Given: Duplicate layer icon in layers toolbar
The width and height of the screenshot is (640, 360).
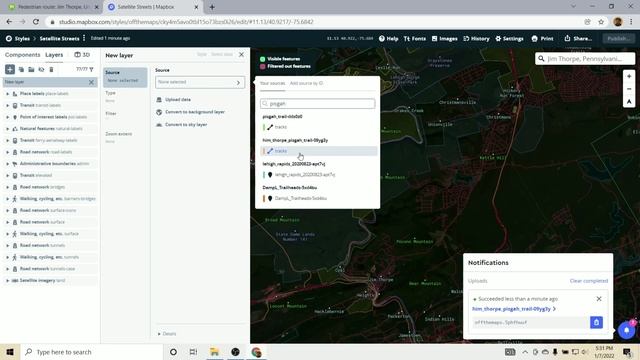Looking at the screenshot, I should click(21, 69).
